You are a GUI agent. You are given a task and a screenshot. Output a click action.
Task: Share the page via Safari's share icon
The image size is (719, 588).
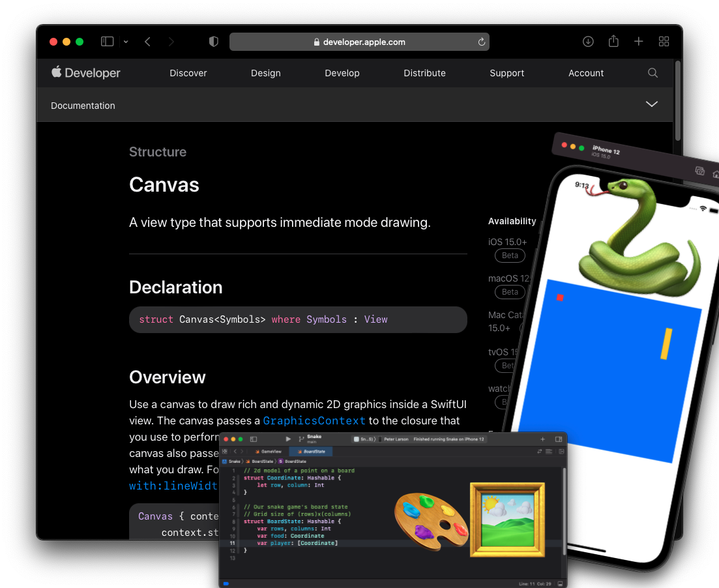click(613, 41)
